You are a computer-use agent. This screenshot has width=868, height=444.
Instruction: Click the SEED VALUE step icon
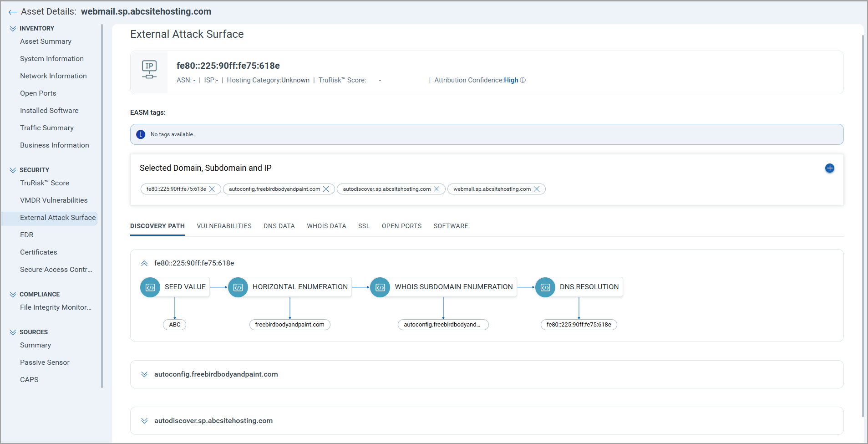(x=150, y=287)
